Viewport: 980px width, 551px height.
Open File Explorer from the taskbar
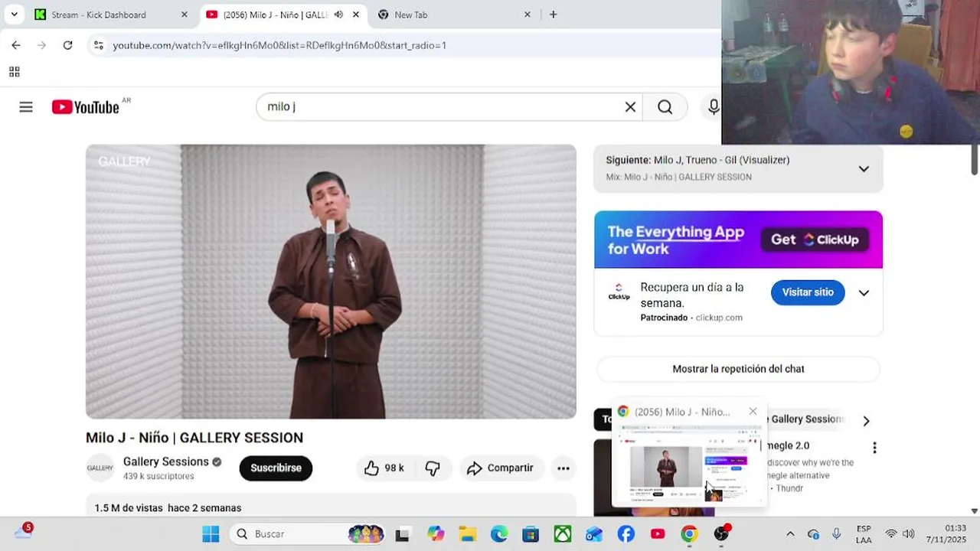pos(467,534)
